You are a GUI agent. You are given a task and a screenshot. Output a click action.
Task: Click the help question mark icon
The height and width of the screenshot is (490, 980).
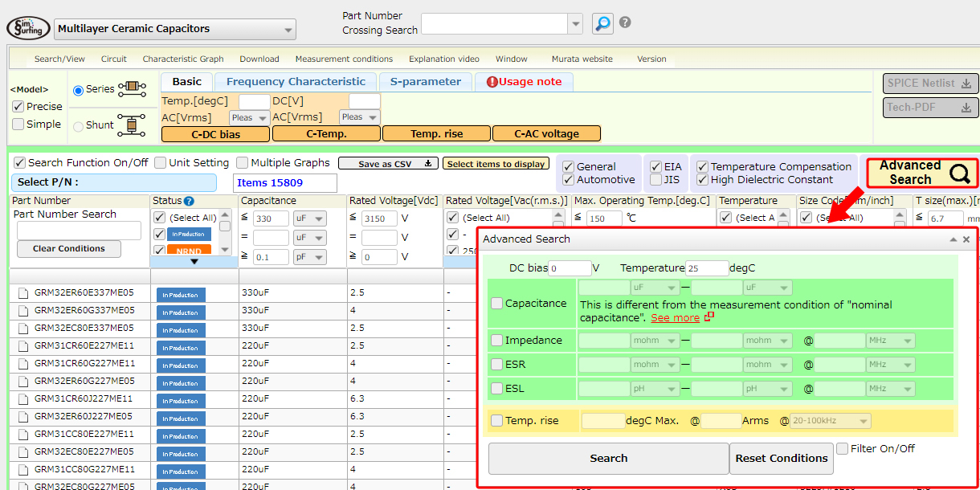[x=625, y=22]
